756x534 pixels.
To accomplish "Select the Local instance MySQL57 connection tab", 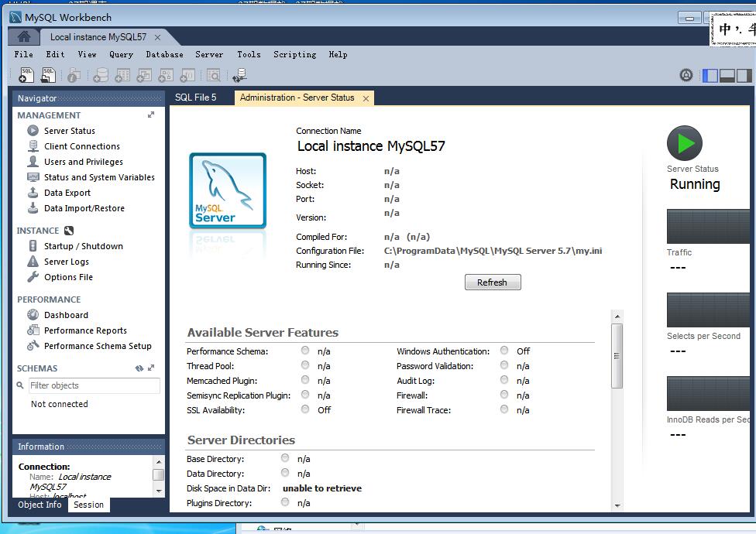I will point(98,37).
